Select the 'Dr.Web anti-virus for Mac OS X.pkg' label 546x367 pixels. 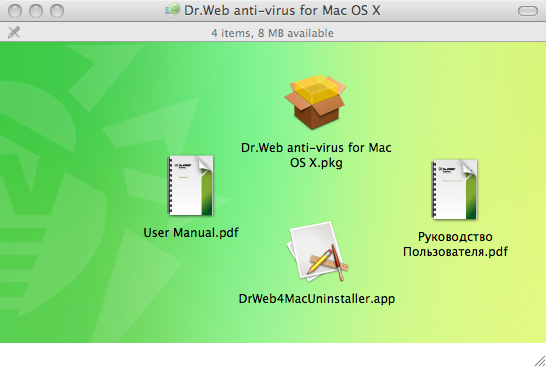(316, 155)
